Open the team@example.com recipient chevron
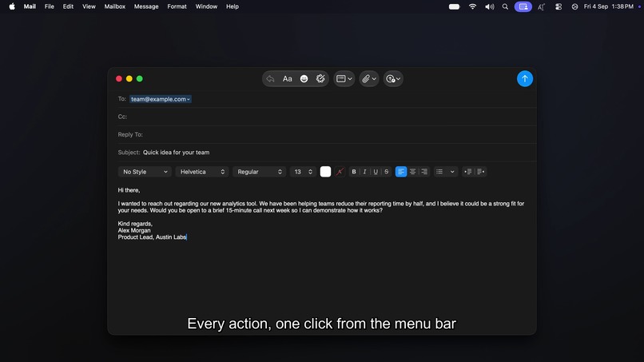Viewport: 644px width, 362px height. click(x=188, y=99)
